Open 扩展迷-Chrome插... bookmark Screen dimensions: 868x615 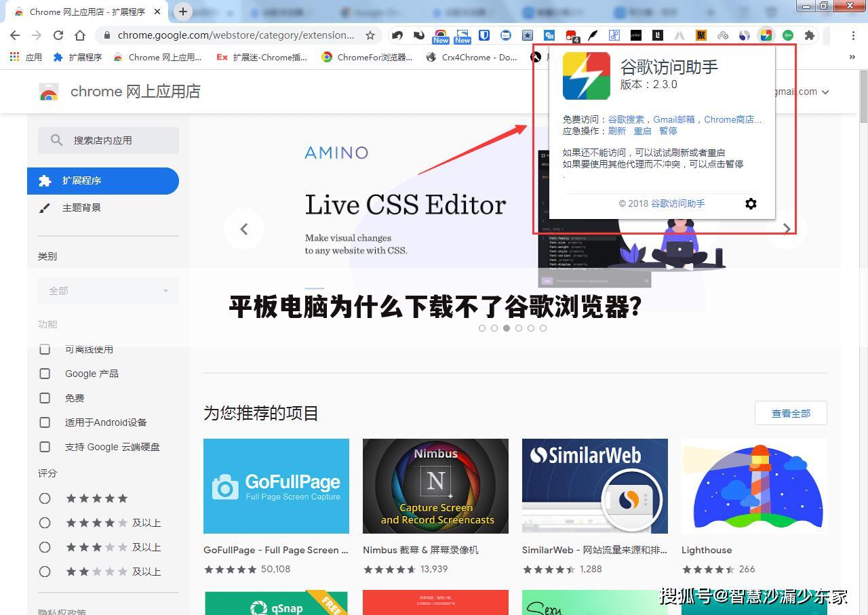(x=262, y=57)
